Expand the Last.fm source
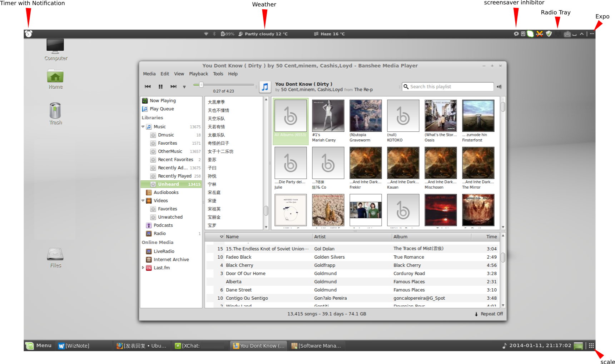 pyautogui.click(x=143, y=268)
